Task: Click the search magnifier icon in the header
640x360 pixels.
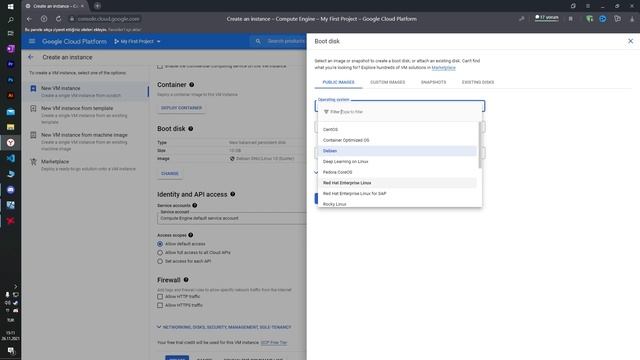Action: point(258,41)
